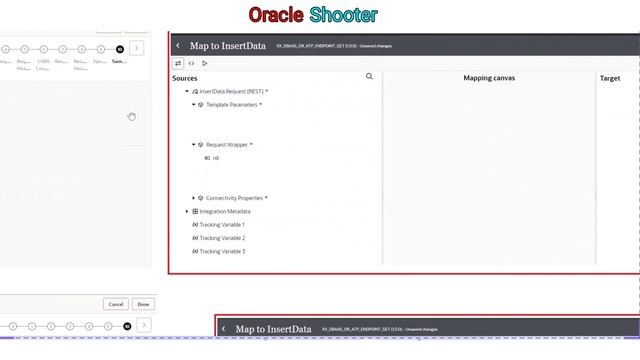
Task: Click the CORS Con... step label text
Action: [43, 65]
